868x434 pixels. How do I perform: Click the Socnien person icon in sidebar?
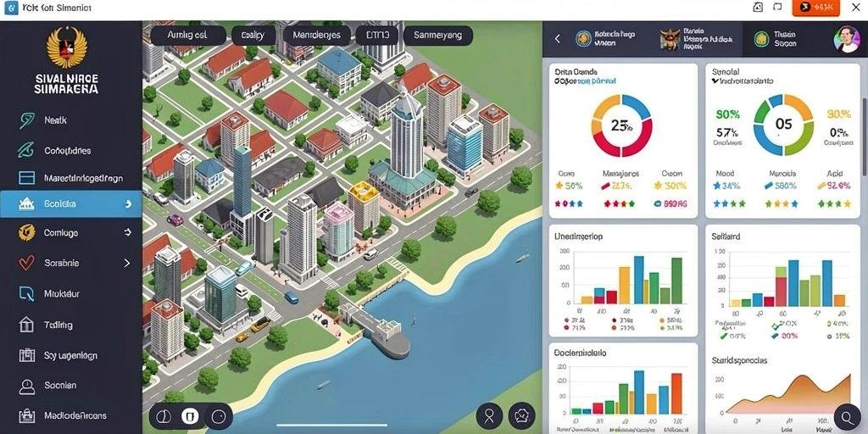click(26, 386)
